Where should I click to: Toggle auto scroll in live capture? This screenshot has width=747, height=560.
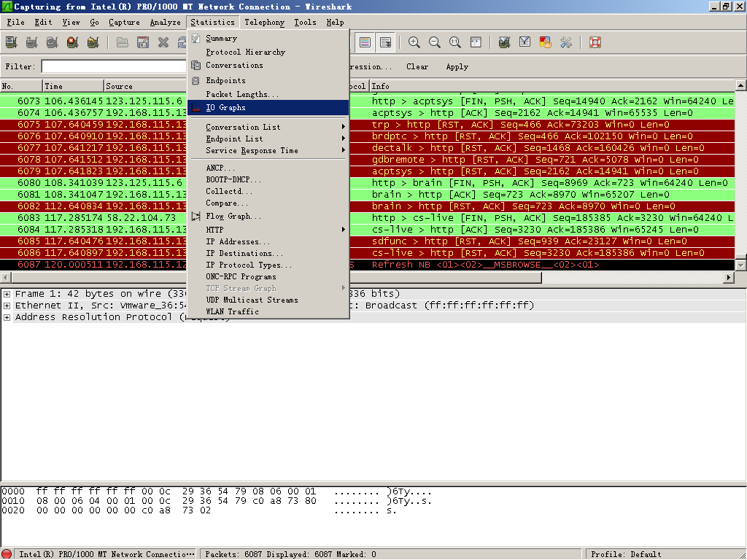(385, 42)
